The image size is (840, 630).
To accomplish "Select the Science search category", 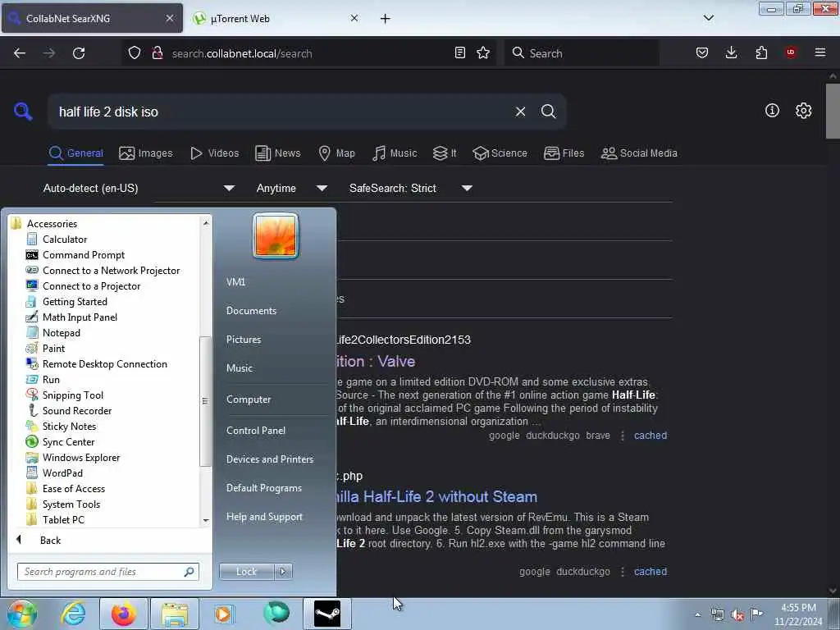I will coord(500,153).
